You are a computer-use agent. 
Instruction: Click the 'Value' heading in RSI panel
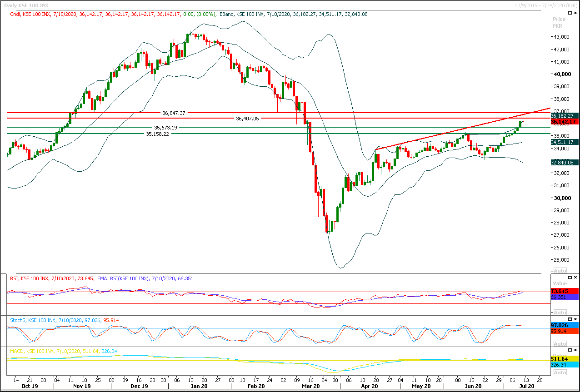pyautogui.click(x=560, y=283)
